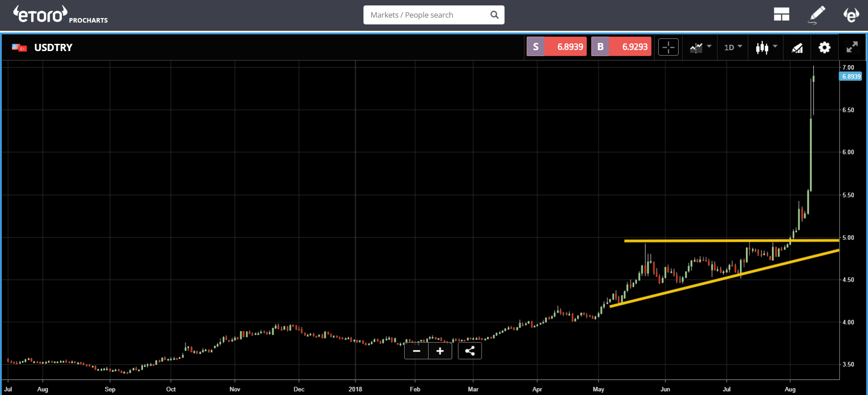Focus the Markets / People search field
The width and height of the screenshot is (868, 395).
point(434,15)
